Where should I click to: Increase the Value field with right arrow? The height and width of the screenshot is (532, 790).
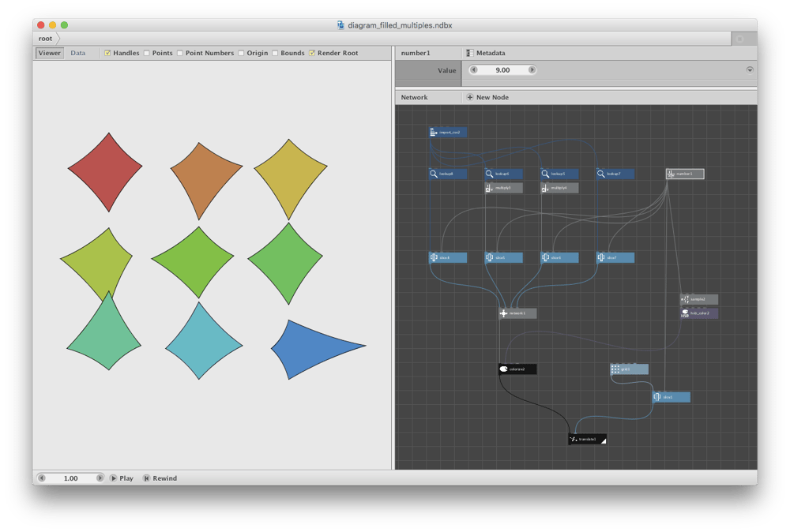[x=532, y=70]
